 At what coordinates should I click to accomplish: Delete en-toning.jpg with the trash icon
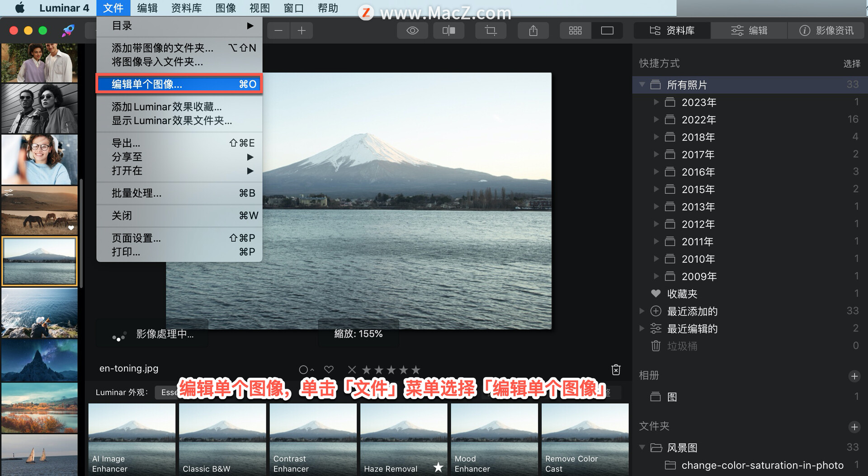pos(616,370)
